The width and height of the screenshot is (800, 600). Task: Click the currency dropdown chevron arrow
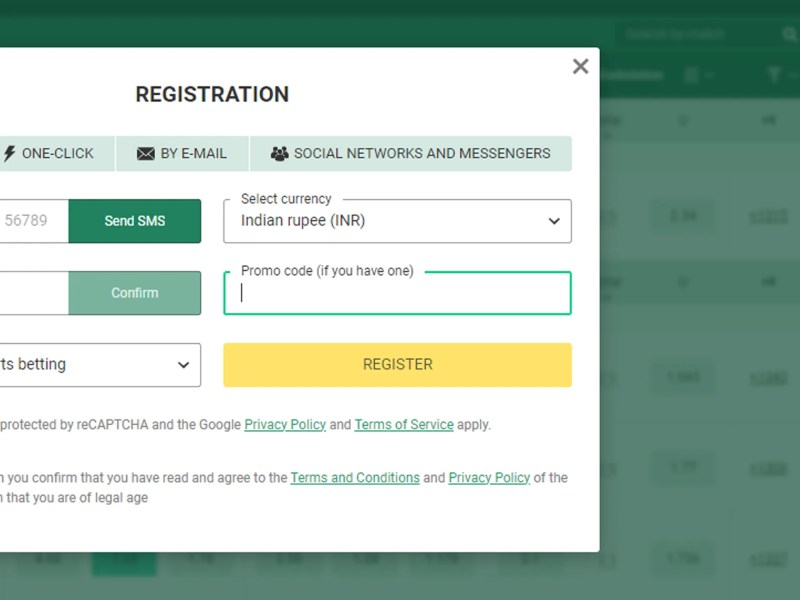[554, 221]
